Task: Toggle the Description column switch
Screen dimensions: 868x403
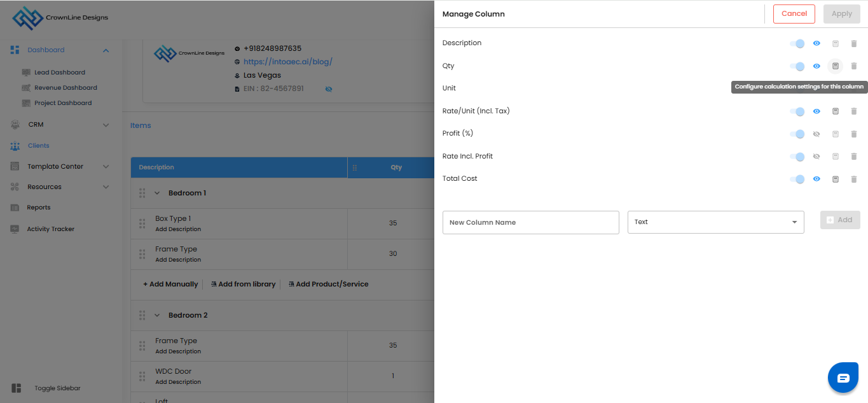Action: coord(797,44)
